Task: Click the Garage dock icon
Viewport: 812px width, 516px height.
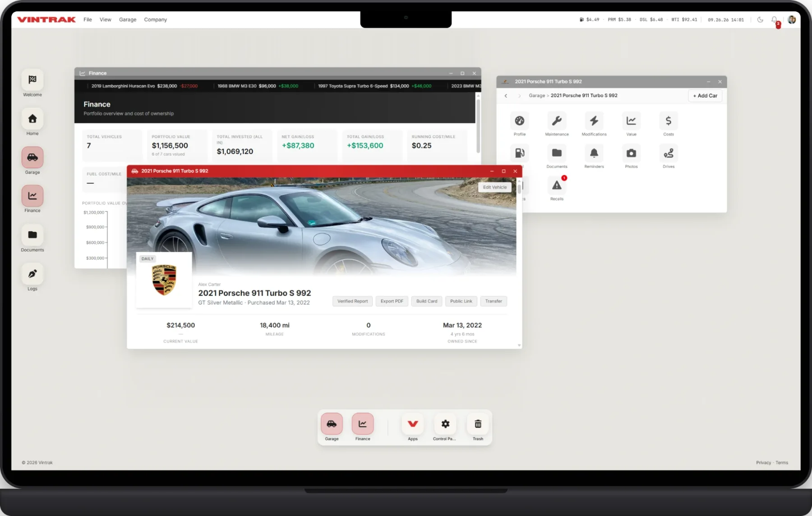Action: (x=332, y=424)
